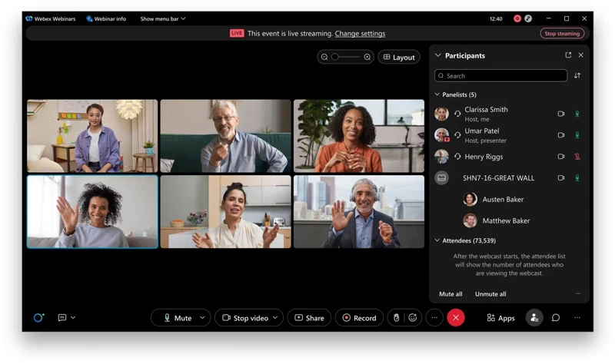The image size is (615, 364).
Task: Collapse the Panelists (5) section
Action: click(x=437, y=94)
